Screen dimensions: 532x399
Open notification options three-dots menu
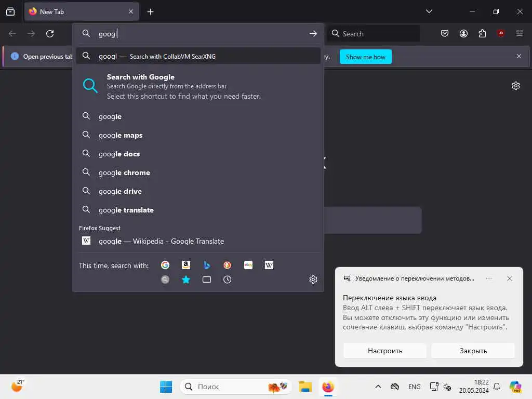[489, 278]
